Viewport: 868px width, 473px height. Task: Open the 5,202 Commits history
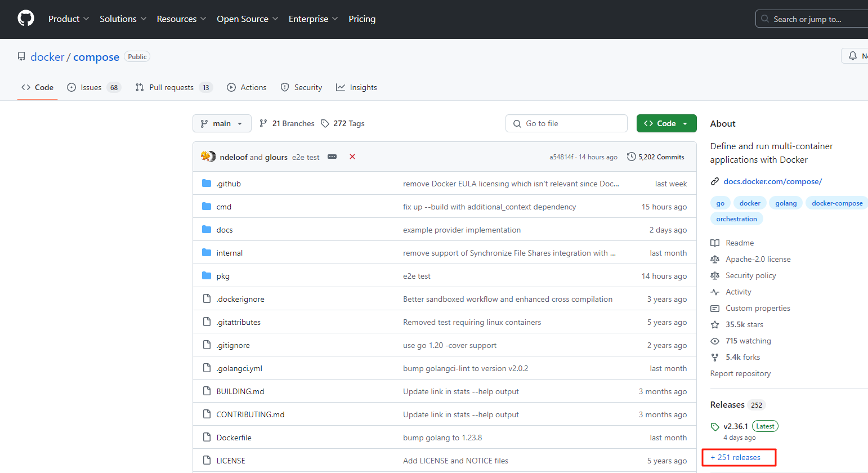pyautogui.click(x=656, y=157)
